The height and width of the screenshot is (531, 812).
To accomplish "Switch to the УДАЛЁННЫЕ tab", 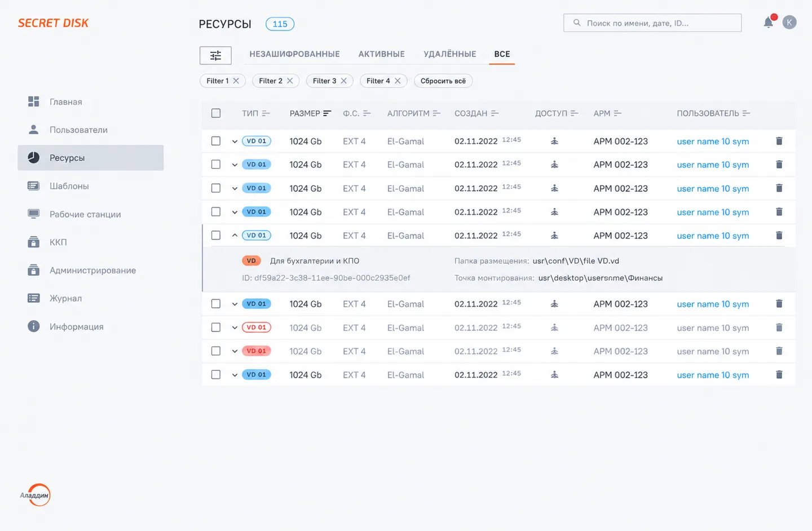I will click(450, 54).
